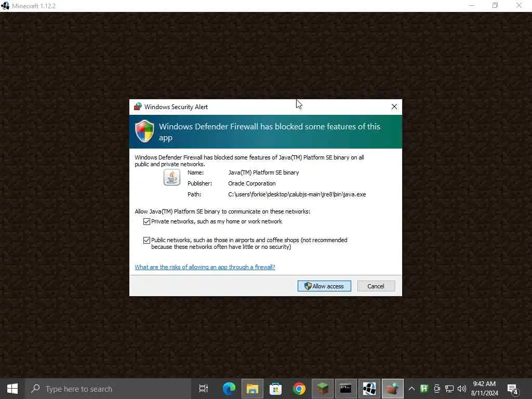Switch to the Command Prompt taskbar window
This screenshot has width=532, height=399.
(x=345, y=389)
